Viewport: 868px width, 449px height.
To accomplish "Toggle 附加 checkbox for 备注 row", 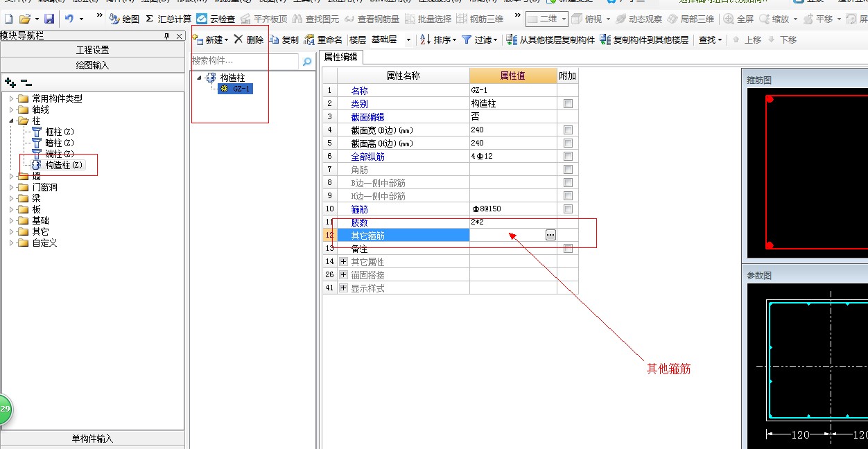I will 568,248.
